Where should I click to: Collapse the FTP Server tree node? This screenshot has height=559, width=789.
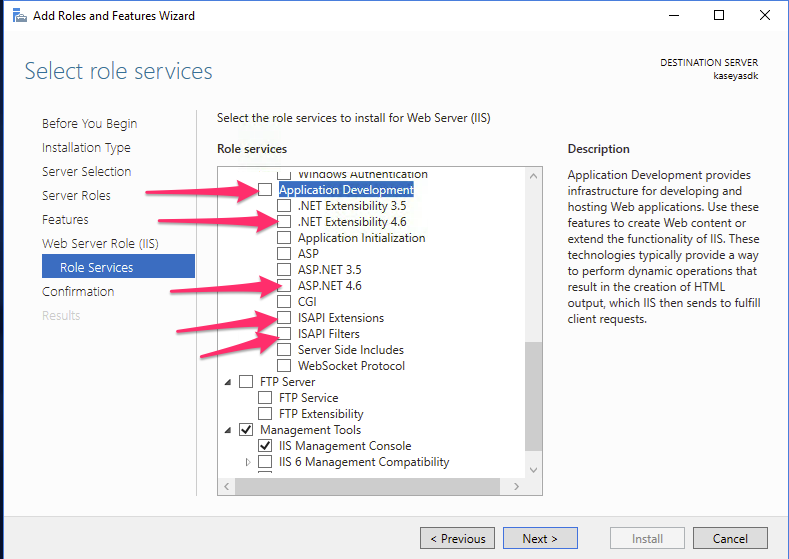point(227,382)
